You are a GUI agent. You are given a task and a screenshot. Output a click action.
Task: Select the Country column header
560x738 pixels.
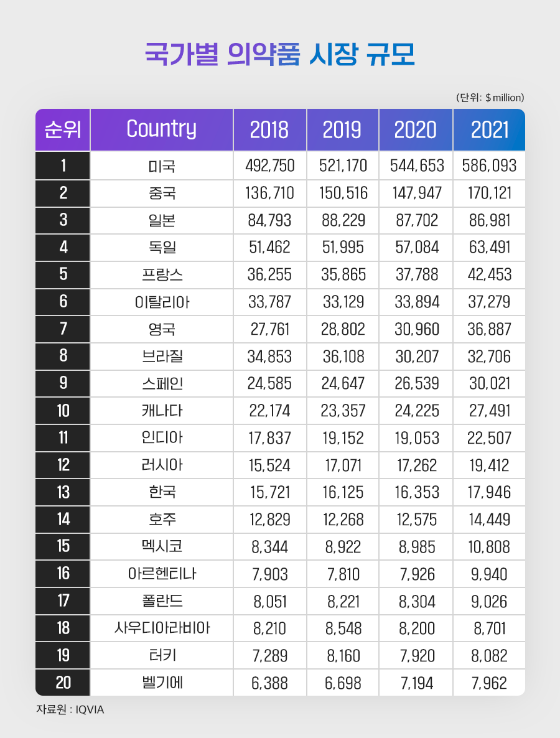click(161, 129)
